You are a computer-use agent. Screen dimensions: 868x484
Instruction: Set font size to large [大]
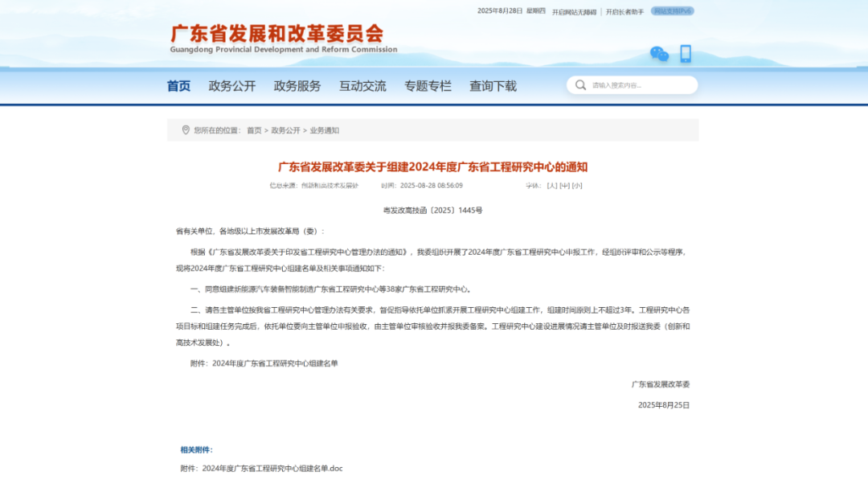pos(551,186)
